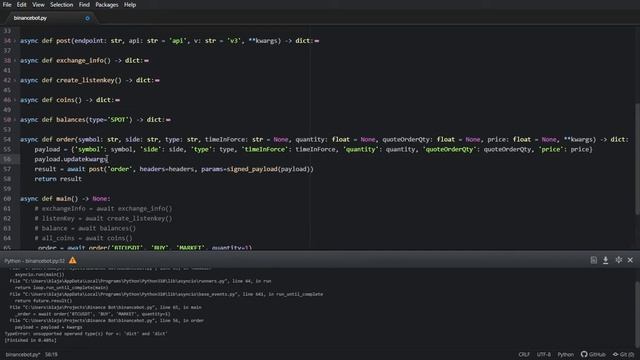Click the '# all_coins = await coins()' comment
Screen dimensions: 640x360
point(83,238)
